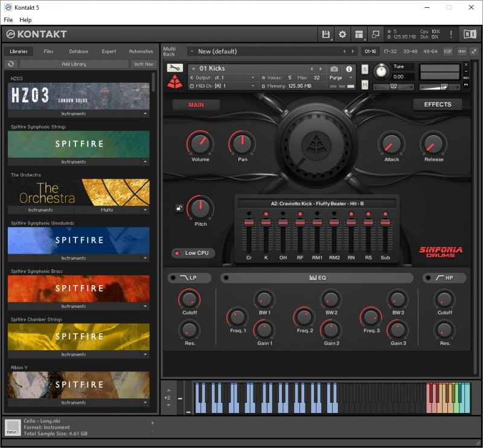The image size is (483, 448).
Task: Toggle the Cr mic channel LED
Action: click(249, 214)
